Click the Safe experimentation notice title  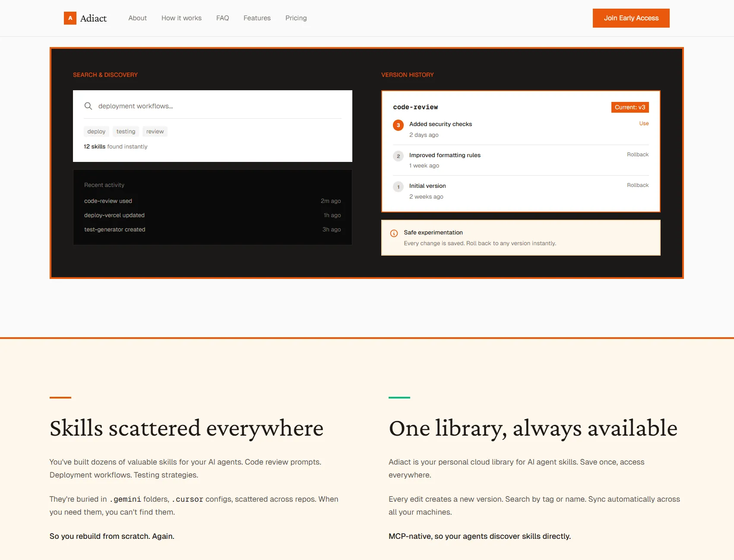pyautogui.click(x=433, y=232)
